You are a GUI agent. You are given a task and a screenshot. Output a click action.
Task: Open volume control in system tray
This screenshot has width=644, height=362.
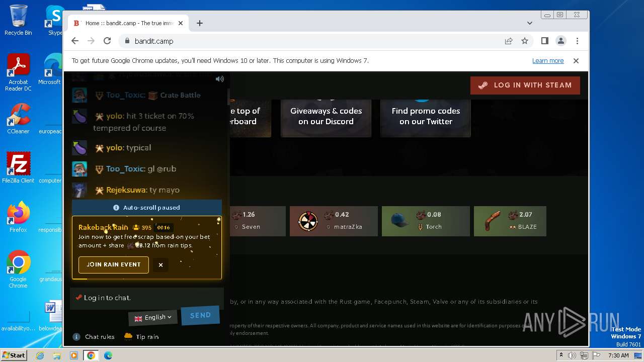tap(572, 355)
